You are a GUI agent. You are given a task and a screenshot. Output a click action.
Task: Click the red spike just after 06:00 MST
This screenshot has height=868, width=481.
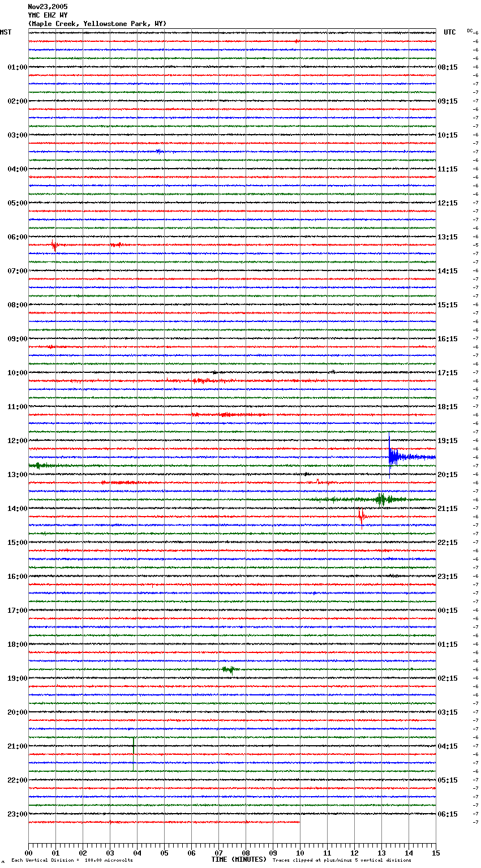point(54,245)
